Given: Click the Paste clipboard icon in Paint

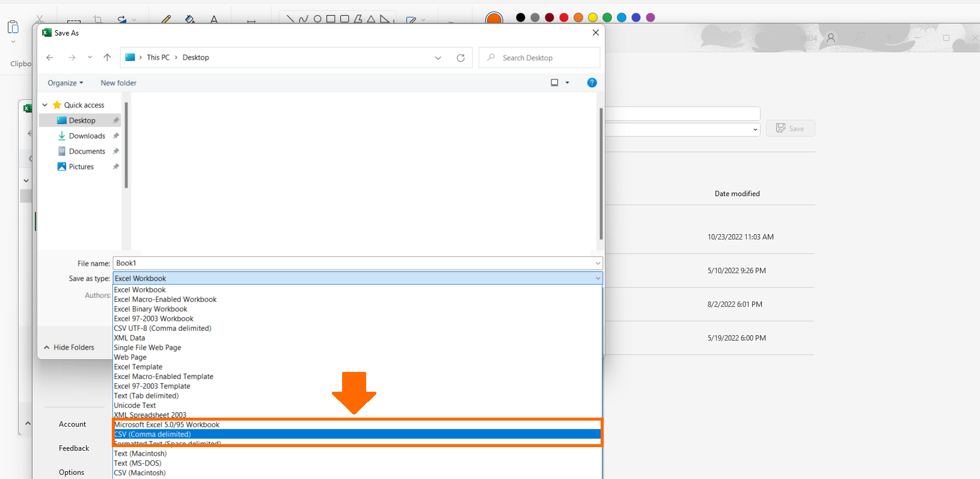Looking at the screenshot, I should (13, 27).
